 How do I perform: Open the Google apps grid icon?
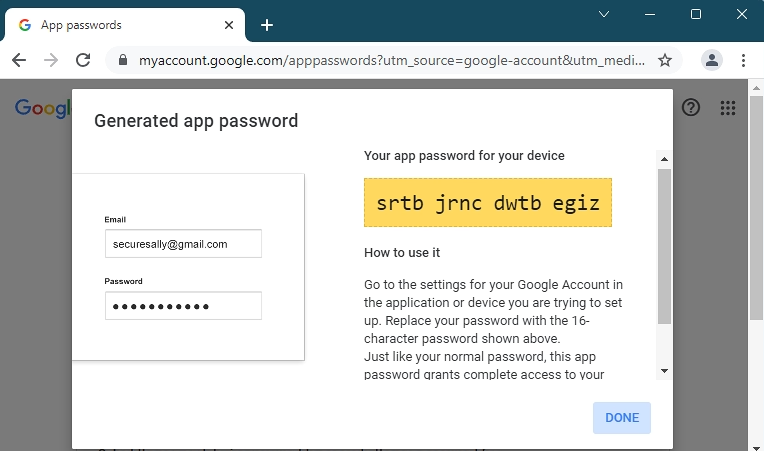pyautogui.click(x=727, y=108)
